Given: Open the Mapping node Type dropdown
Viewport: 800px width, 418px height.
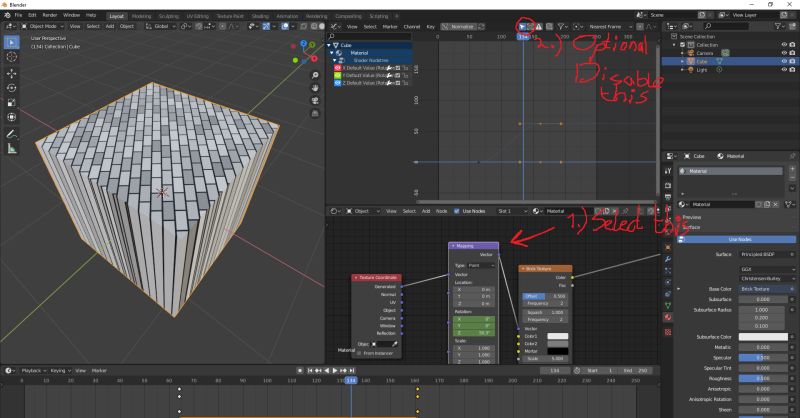Looking at the screenshot, I should pos(481,265).
